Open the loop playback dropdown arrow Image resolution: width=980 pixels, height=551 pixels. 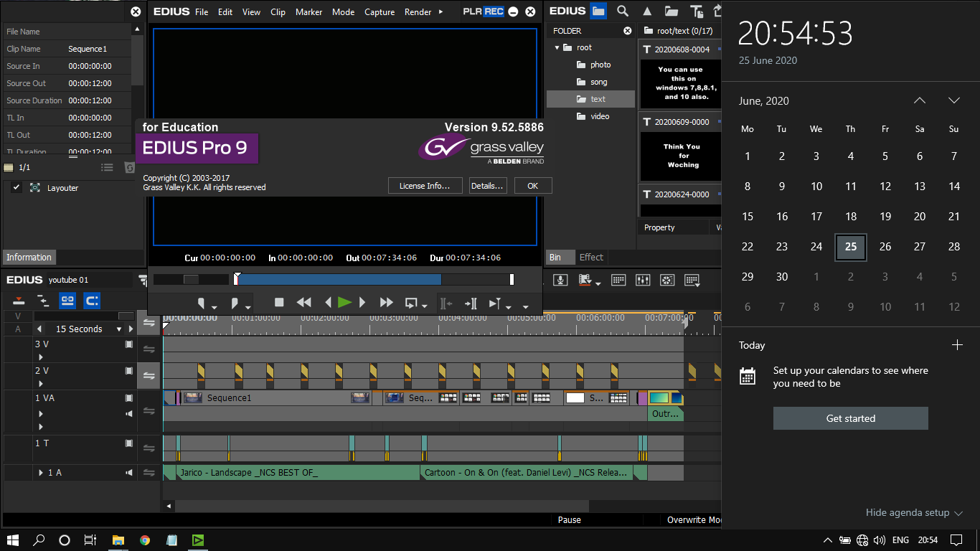point(424,306)
